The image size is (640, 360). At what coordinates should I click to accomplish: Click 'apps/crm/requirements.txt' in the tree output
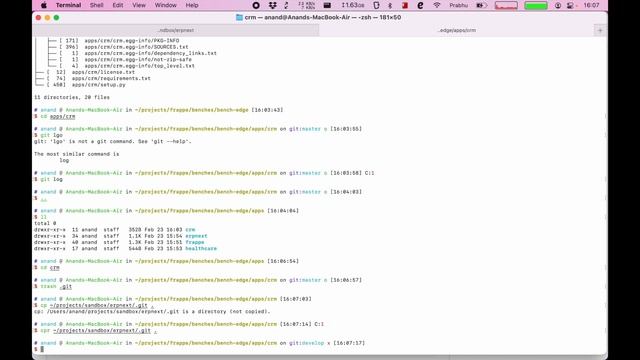(111, 78)
